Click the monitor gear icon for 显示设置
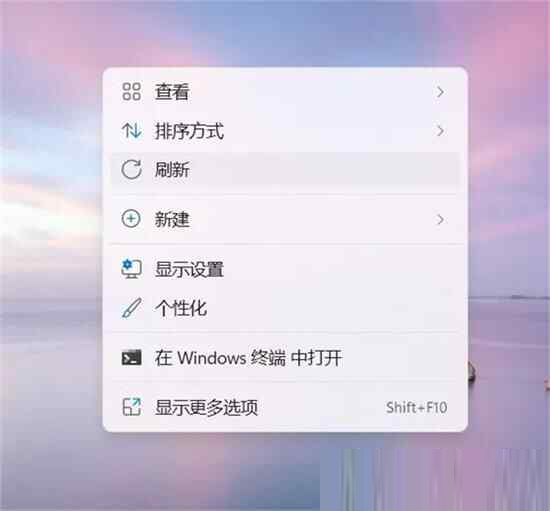 pos(132,269)
